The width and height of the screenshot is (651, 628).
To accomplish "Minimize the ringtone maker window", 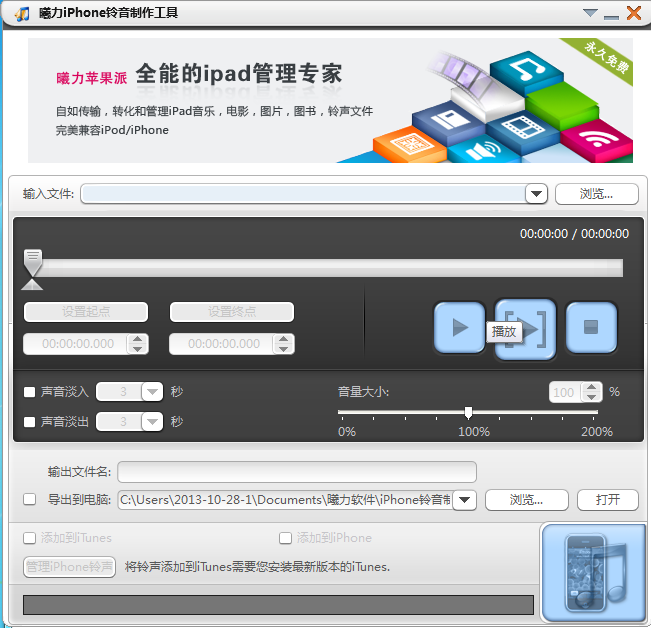I will click(x=611, y=17).
